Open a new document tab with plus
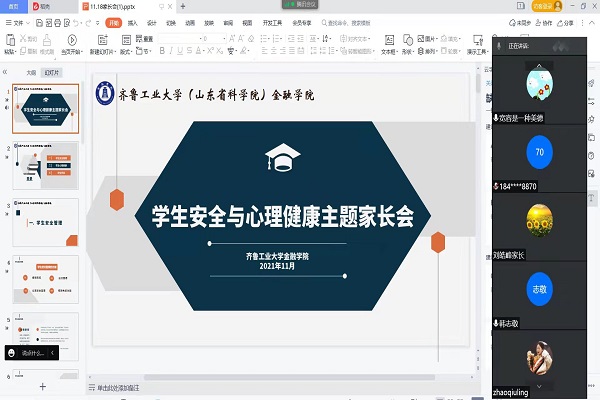The width and height of the screenshot is (600, 400). coord(183,6)
